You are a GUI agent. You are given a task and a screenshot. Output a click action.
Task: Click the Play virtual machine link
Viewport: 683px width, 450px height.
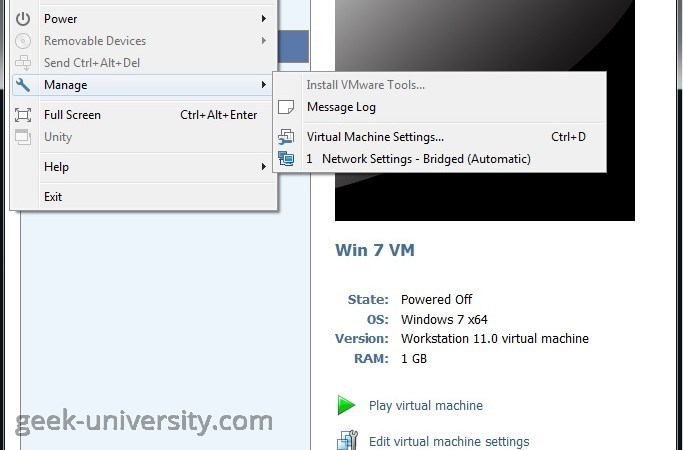tap(426, 406)
